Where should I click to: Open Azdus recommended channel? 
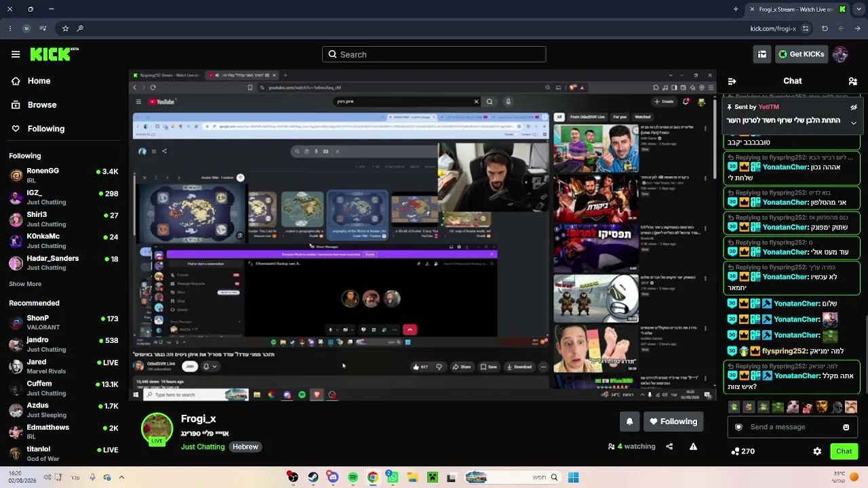pyautogui.click(x=64, y=409)
